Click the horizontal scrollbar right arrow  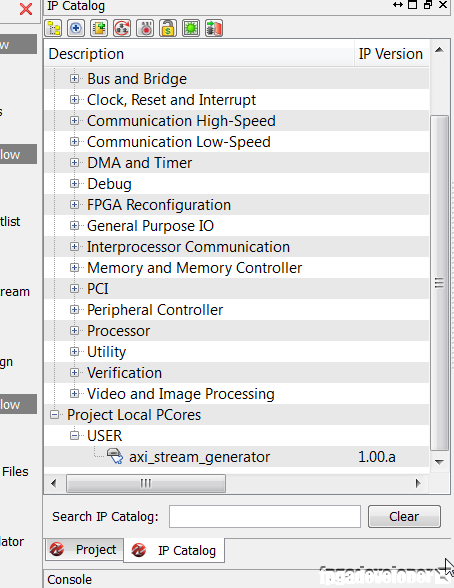click(418, 483)
